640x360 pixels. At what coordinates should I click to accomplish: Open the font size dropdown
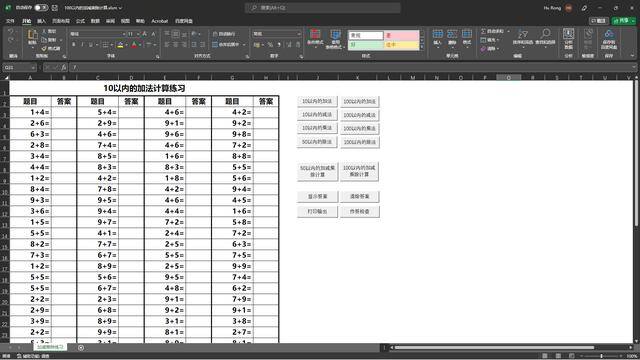tap(138, 34)
